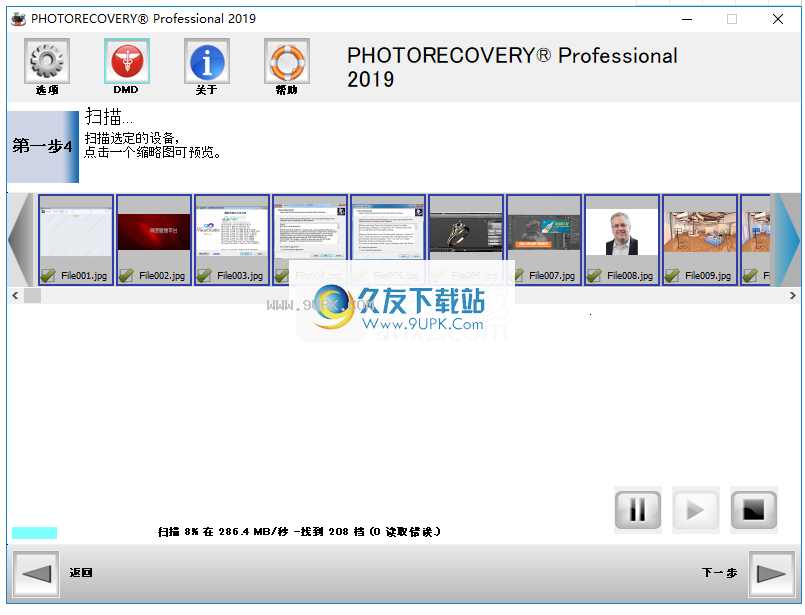Preview the File007.jpg thumbnail

[x=544, y=232]
